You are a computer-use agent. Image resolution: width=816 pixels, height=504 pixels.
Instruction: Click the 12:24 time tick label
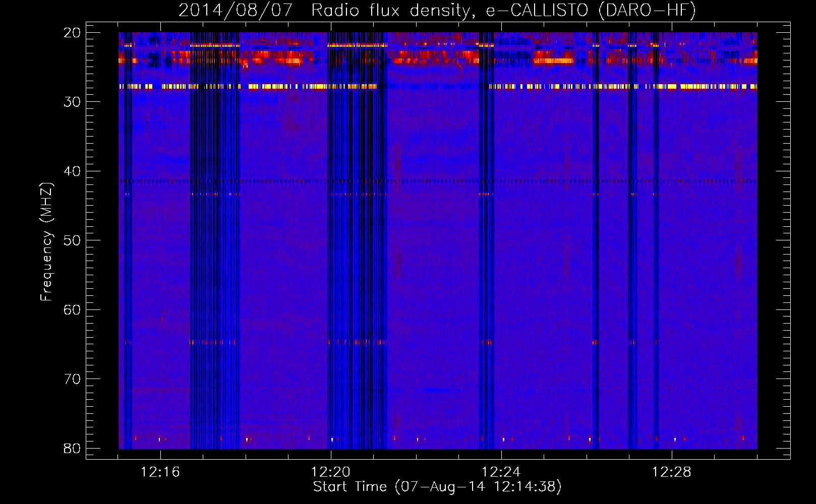click(501, 472)
